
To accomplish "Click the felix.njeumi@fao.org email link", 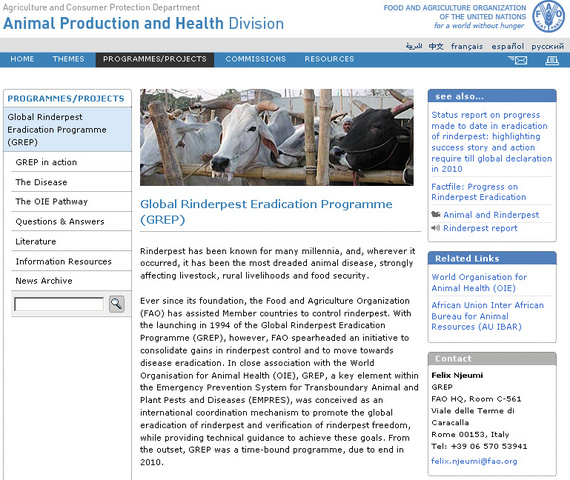I will pos(474,461).
